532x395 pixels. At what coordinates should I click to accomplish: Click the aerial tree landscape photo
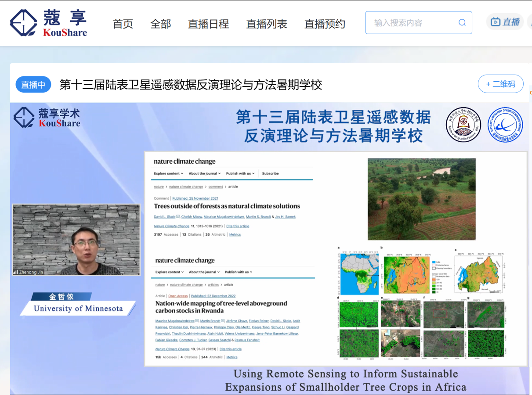point(421,199)
